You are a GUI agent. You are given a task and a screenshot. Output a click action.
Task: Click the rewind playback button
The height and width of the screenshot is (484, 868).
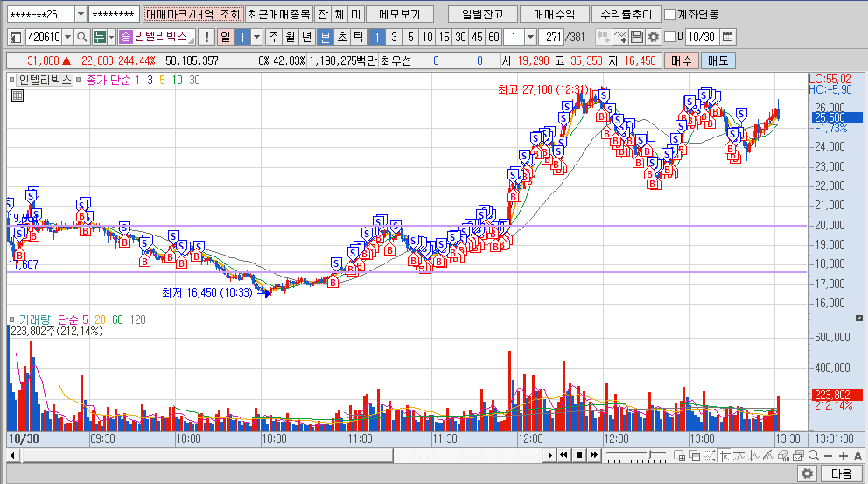[x=563, y=455]
